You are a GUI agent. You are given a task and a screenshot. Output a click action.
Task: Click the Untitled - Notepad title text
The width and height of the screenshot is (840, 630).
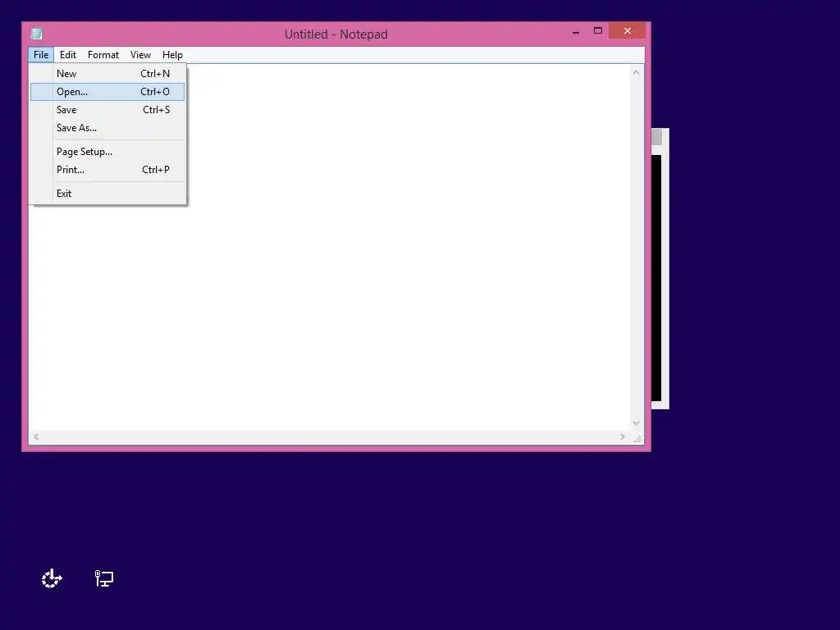point(336,34)
